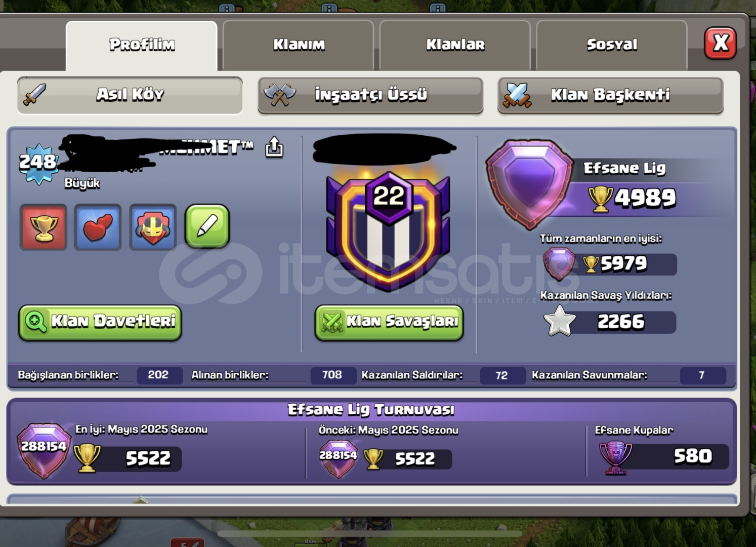Tap the war stars silver star icon
Image resolution: width=756 pixels, height=547 pixels.
click(559, 321)
